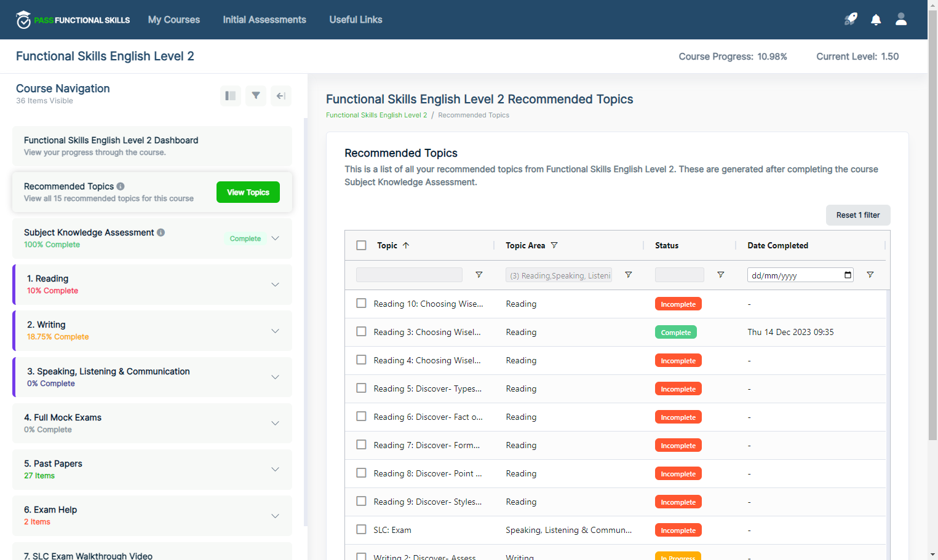Open My Courses menu
This screenshot has height=560, width=938.
point(174,20)
